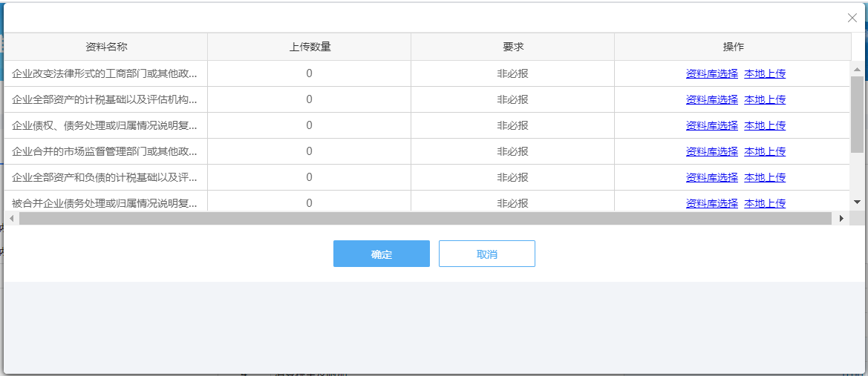Open 资料库选择 for 企业全部资产和负债 row
Viewport: 868px width, 376px height.
point(712,177)
